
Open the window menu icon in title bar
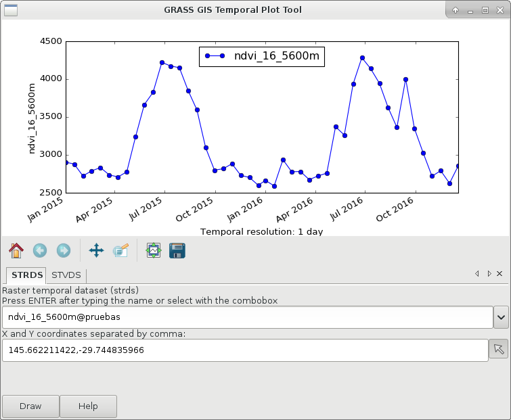point(12,10)
